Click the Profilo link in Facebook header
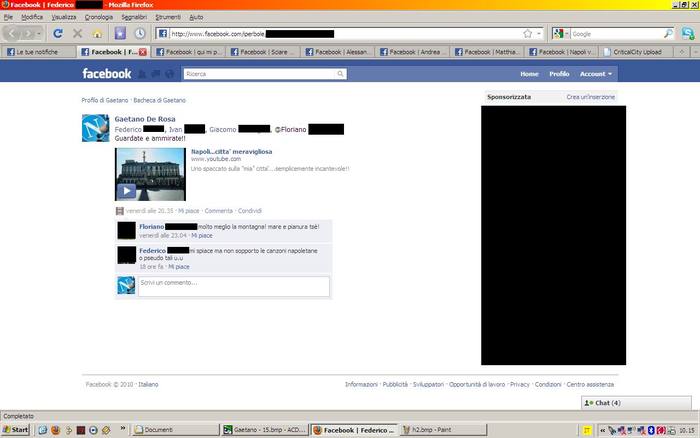Screen dimensions: 700x438 click(559, 74)
